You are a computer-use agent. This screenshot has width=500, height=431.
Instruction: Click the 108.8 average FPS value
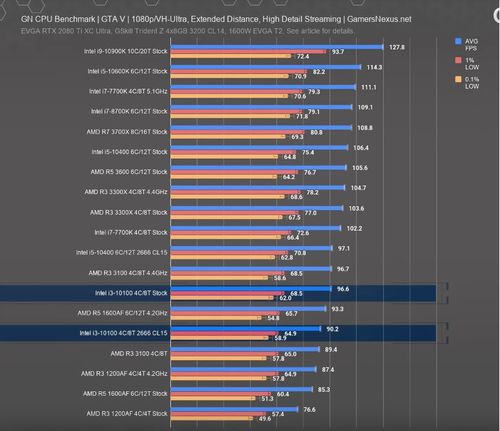[x=365, y=128]
